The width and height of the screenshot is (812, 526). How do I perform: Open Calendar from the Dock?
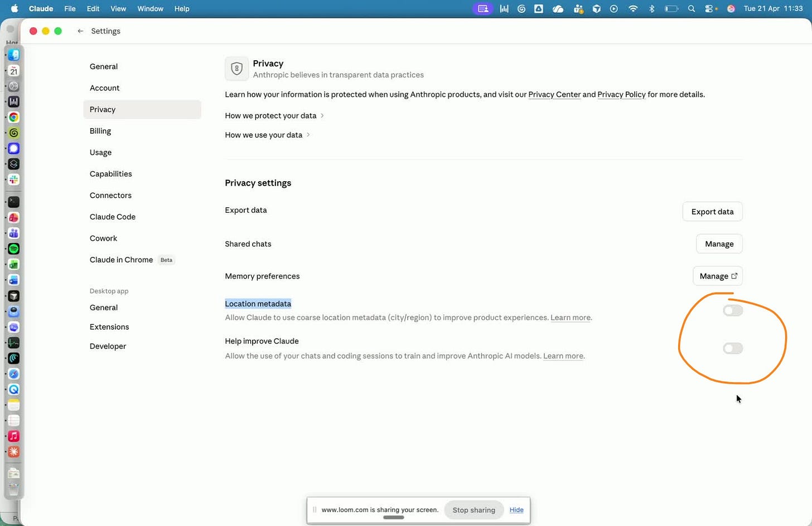[x=14, y=70]
